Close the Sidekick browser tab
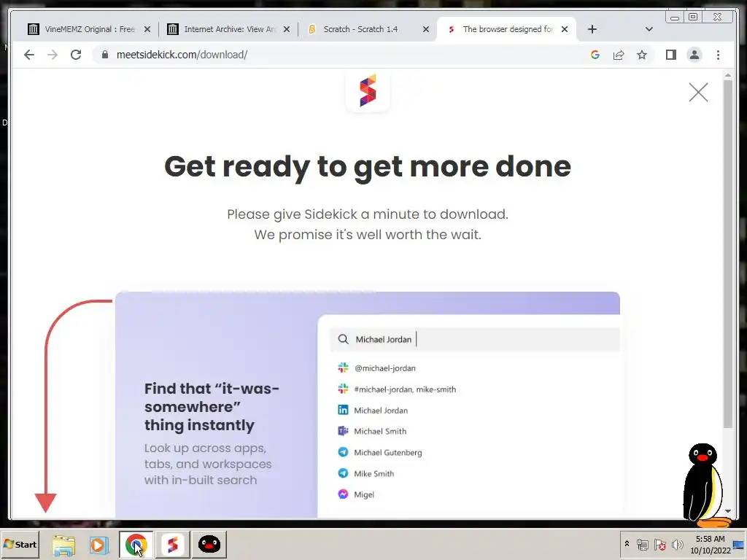The width and height of the screenshot is (747, 560). (565, 29)
